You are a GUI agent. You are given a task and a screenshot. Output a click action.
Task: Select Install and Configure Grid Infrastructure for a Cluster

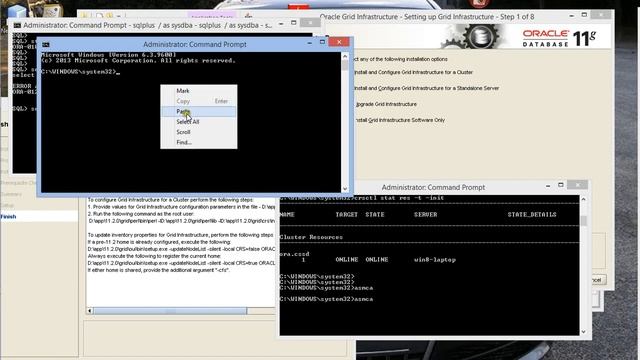[413, 72]
